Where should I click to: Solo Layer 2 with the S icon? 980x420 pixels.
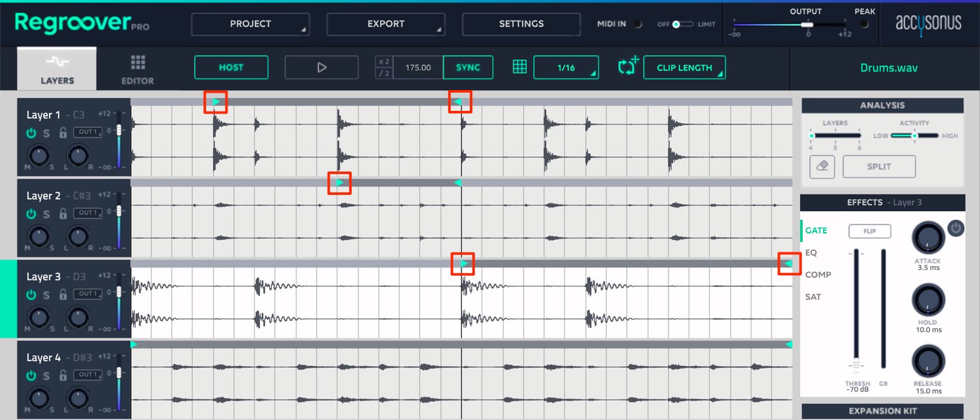point(46,214)
